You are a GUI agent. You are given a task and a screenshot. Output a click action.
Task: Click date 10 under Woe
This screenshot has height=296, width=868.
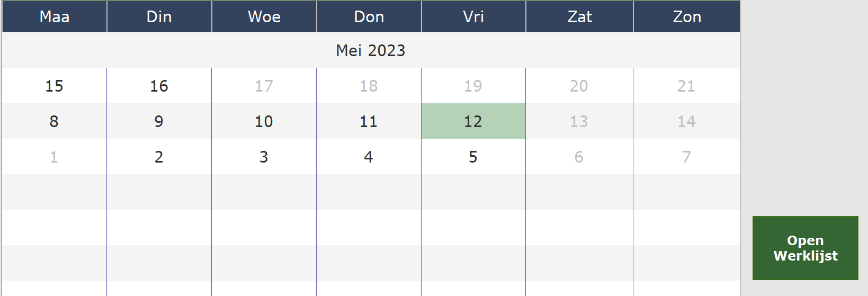(264, 121)
